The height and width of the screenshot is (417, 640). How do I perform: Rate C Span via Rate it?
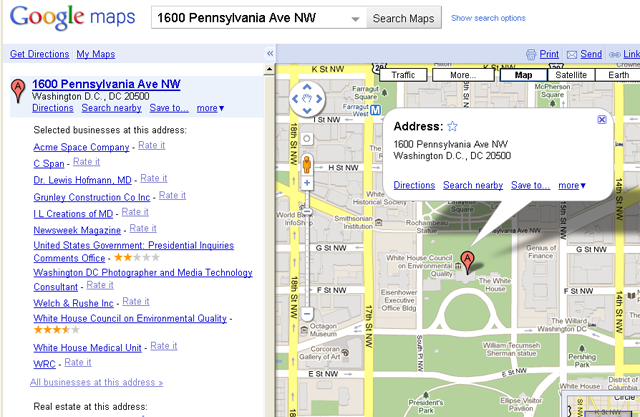click(87, 162)
